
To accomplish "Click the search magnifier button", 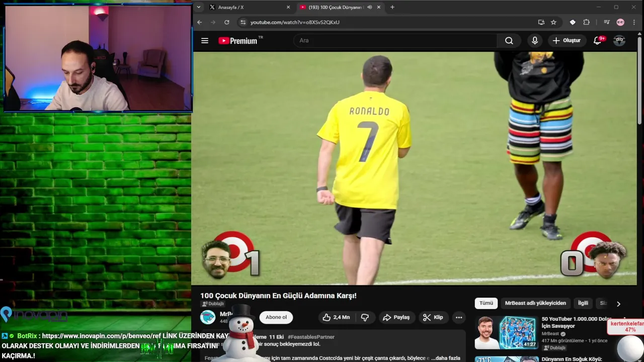I will coord(509,41).
